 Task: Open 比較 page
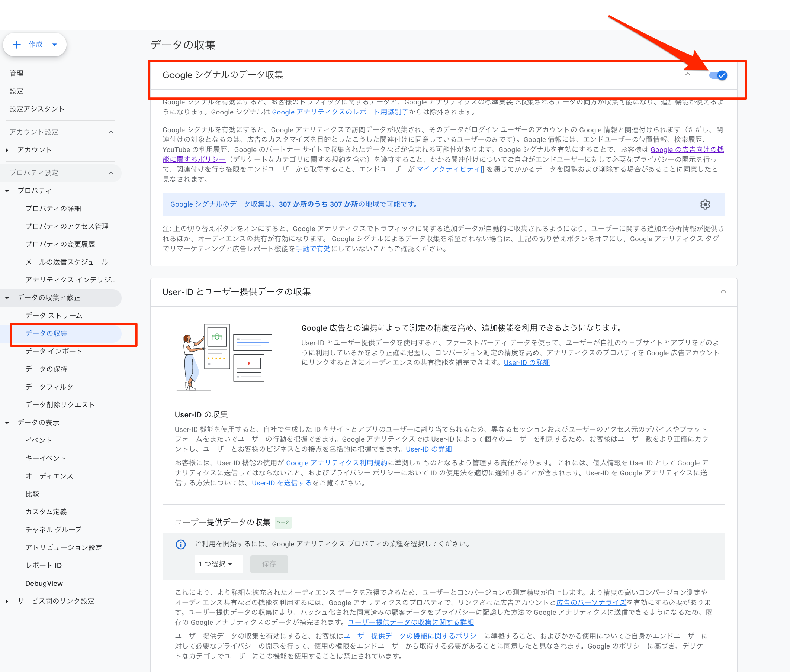point(32,494)
